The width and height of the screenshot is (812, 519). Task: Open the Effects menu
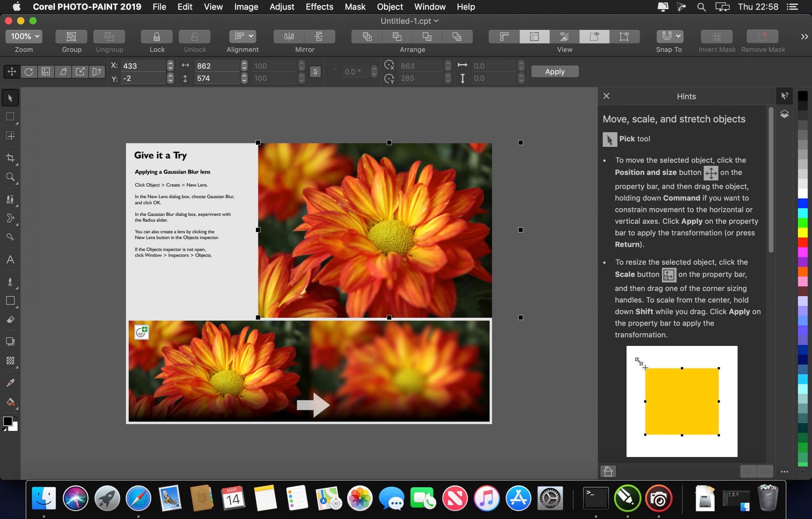tap(320, 7)
